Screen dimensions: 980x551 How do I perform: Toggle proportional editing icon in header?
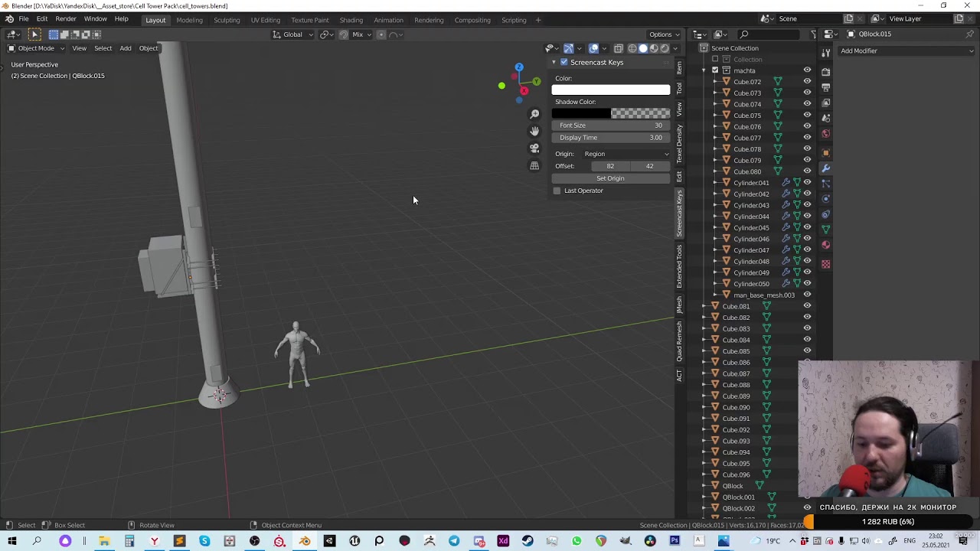[x=381, y=34]
